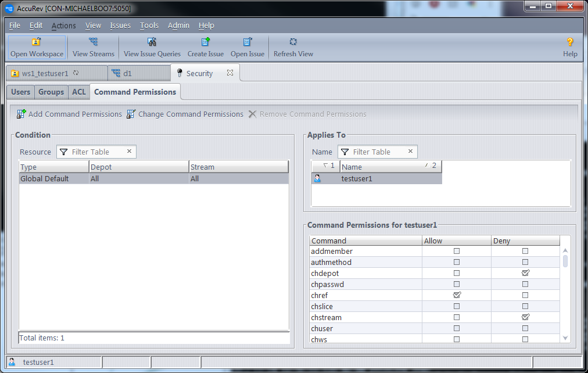This screenshot has width=588, height=373.
Task: Click the Open Issue toolbar icon
Action: pyautogui.click(x=247, y=42)
